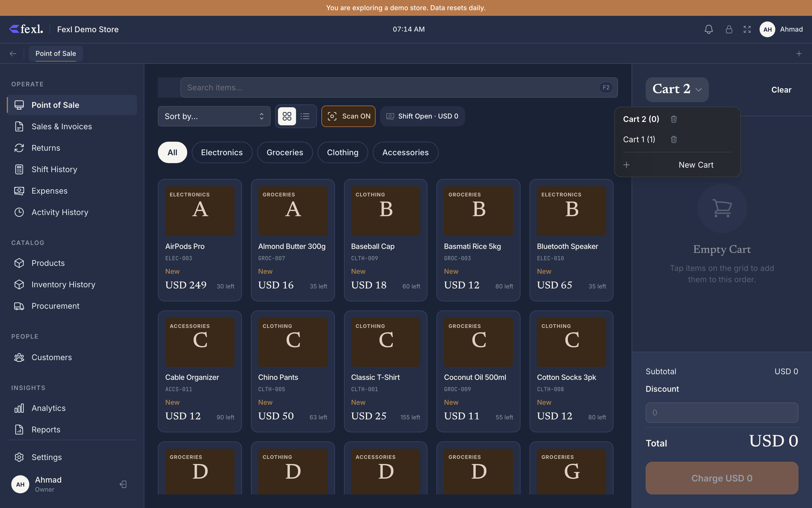
Task: Switch to list view
Action: point(305,116)
